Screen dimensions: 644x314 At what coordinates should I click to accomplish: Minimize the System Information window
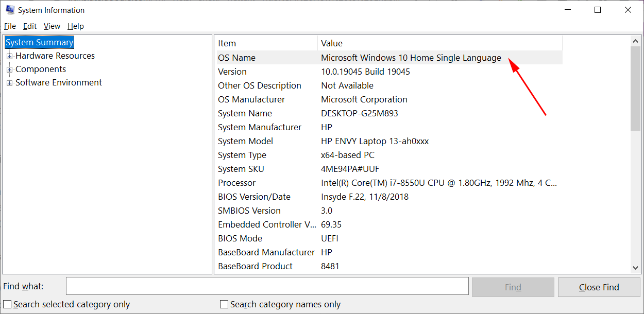(x=567, y=10)
